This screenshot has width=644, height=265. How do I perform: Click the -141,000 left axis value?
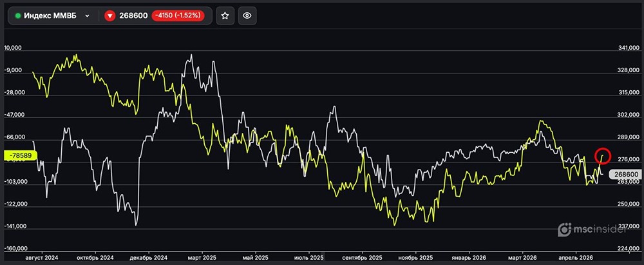click(15, 226)
